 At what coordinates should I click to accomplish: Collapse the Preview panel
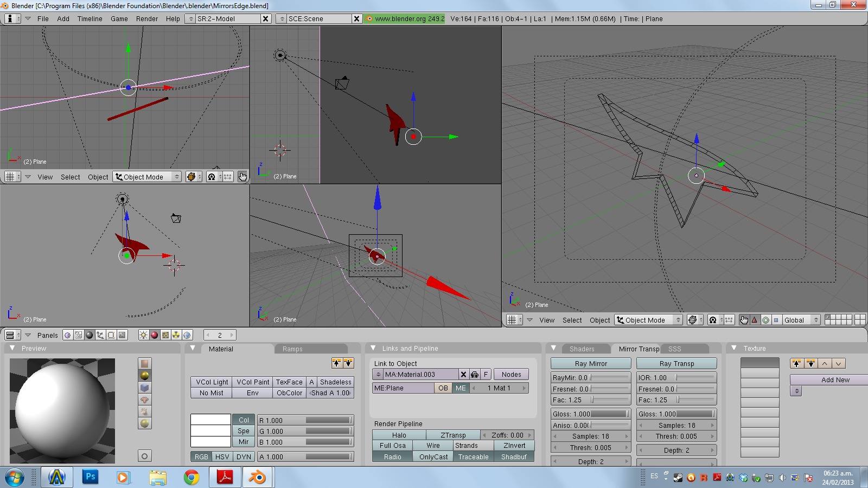(x=11, y=348)
